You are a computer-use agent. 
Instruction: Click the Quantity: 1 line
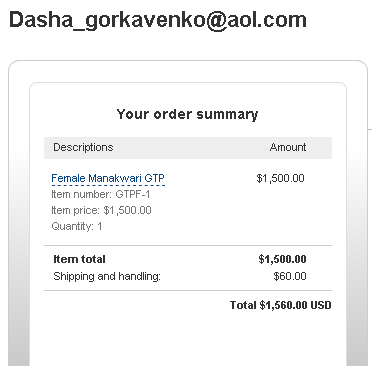coord(77,226)
